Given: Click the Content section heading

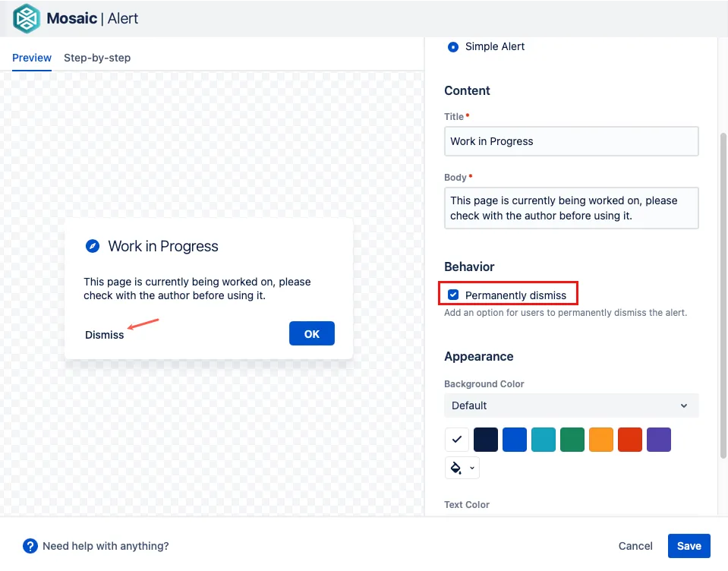Looking at the screenshot, I should pyautogui.click(x=467, y=90).
